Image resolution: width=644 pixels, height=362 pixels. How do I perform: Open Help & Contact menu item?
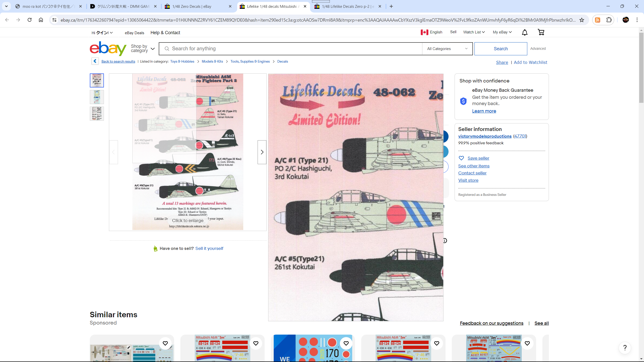[x=165, y=33]
